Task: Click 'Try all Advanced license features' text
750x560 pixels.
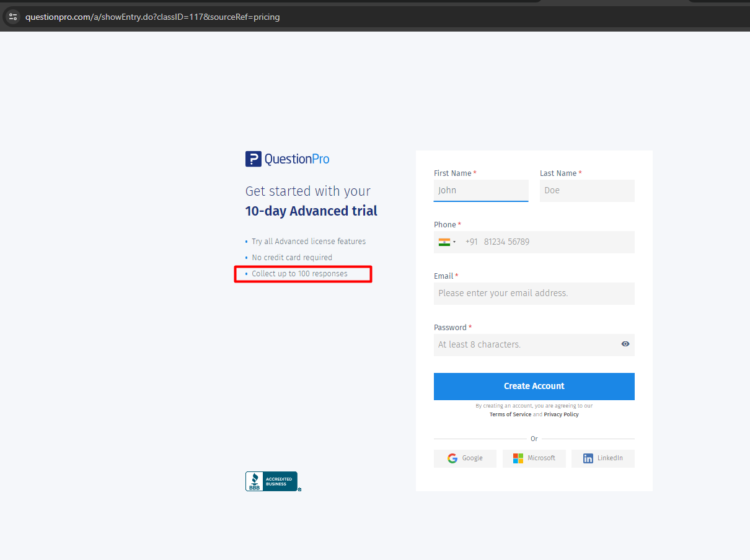Action: 309,242
